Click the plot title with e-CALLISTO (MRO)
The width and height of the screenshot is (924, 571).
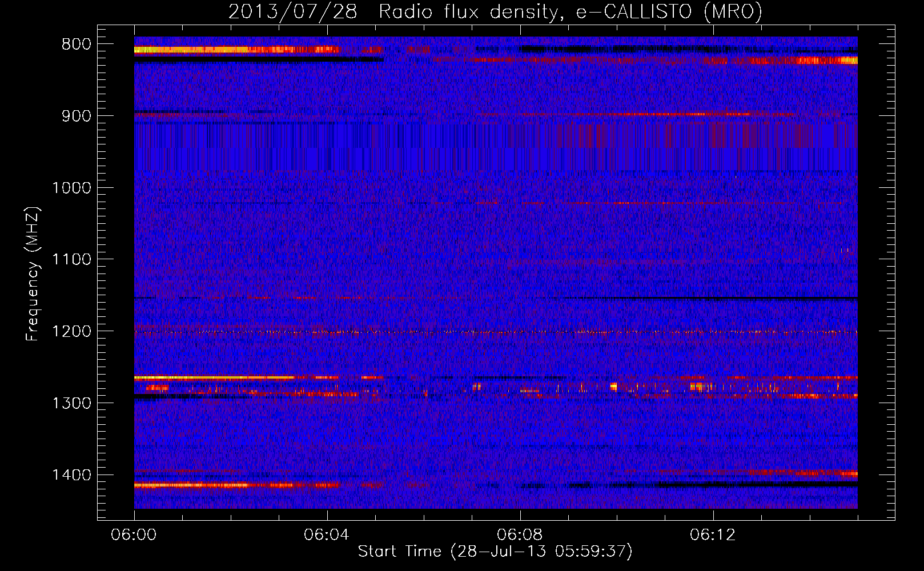click(495, 12)
